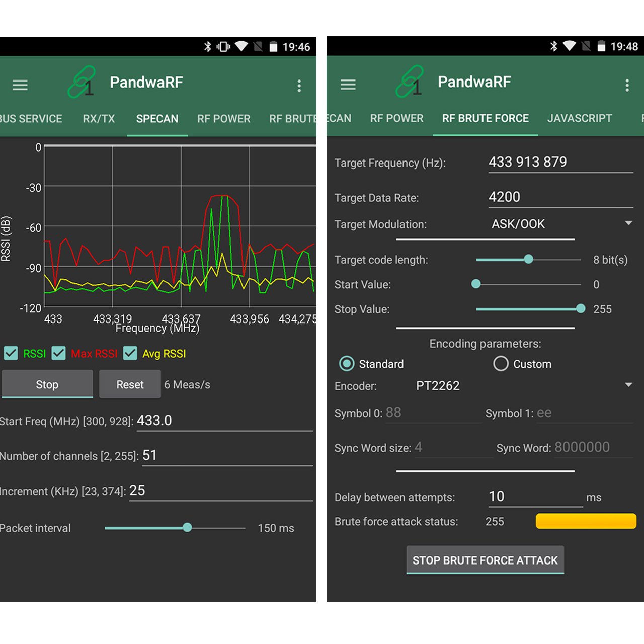This screenshot has width=644, height=644.
Task: Open the overflow menu on SPECAN screen
Action: pyautogui.click(x=299, y=86)
